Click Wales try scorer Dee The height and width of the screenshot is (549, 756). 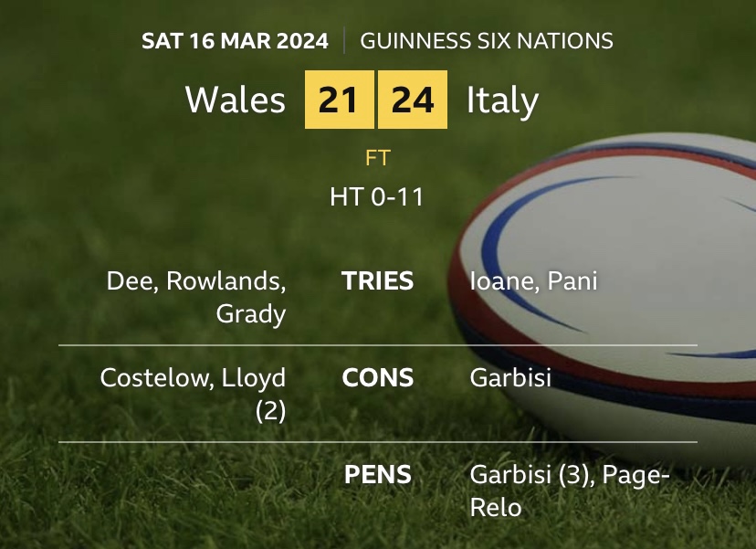124,280
